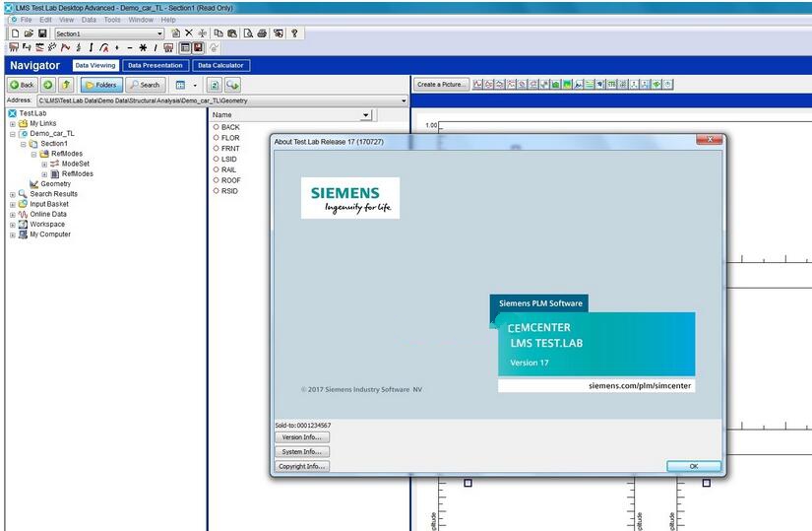Click the Copyright Info... button
The image size is (812, 531).
coord(302,466)
